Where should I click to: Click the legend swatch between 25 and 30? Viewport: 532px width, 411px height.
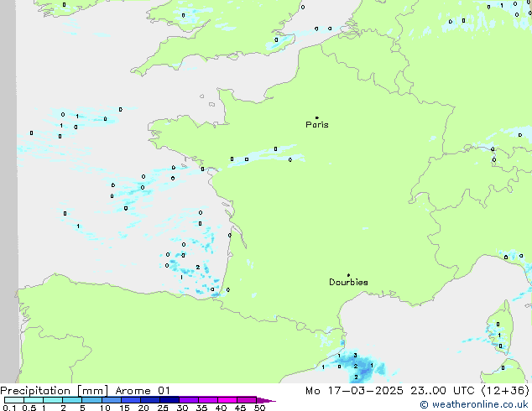(x=170, y=400)
